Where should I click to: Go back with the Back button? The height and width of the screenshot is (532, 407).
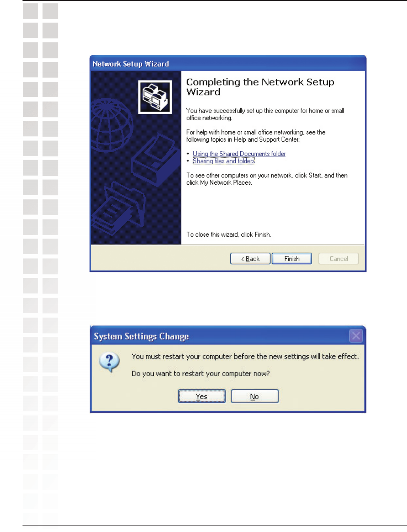pyautogui.click(x=250, y=259)
